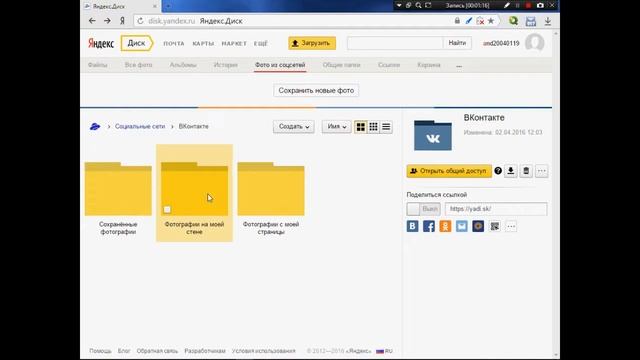Screen dimensions: 640x360
Task: Stop recording with the red button
Action: [x=528, y=5]
